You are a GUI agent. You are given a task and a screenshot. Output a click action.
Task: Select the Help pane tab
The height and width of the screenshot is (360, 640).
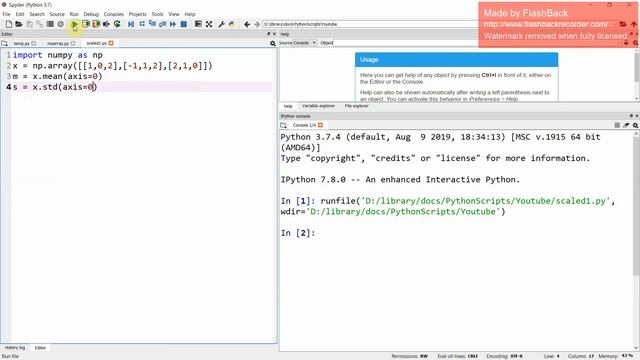coord(288,106)
